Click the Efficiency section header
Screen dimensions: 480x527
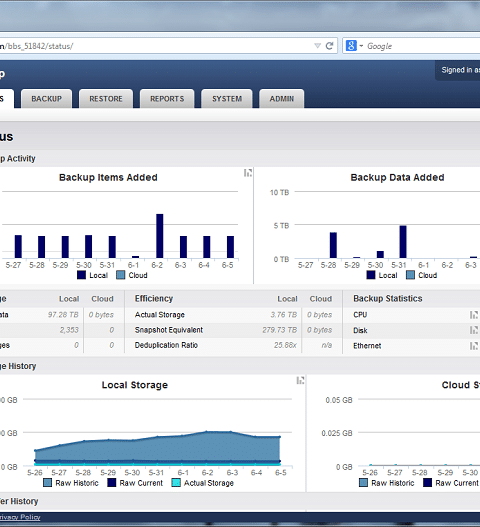pos(154,298)
